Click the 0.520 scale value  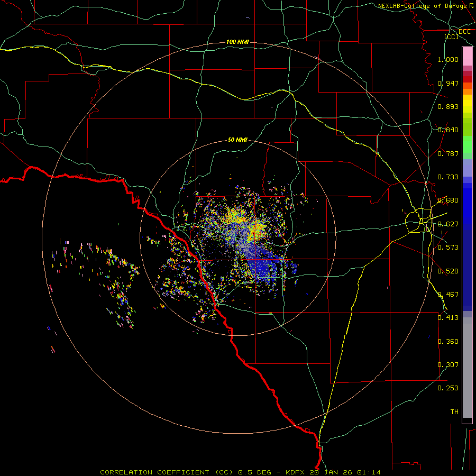448,271
